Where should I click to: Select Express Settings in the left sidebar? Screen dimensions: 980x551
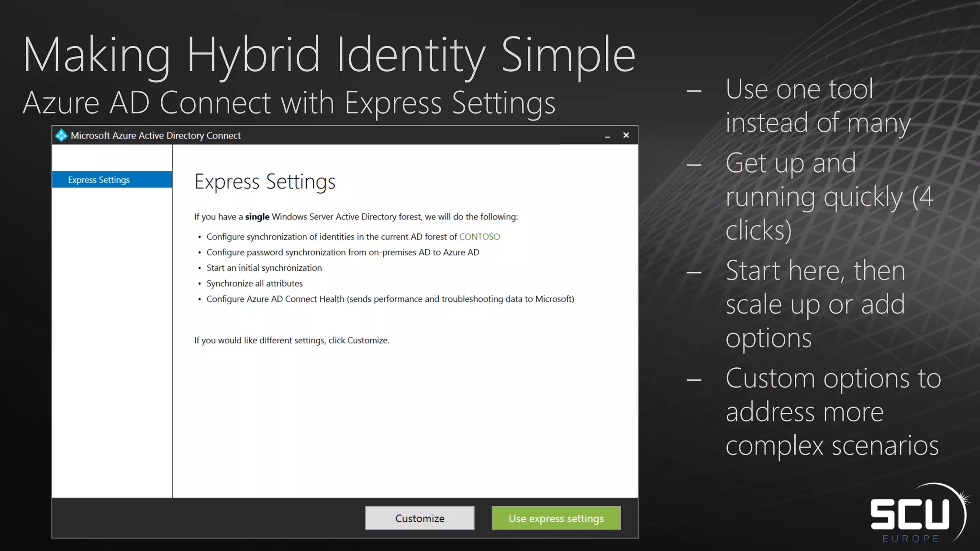(112, 179)
